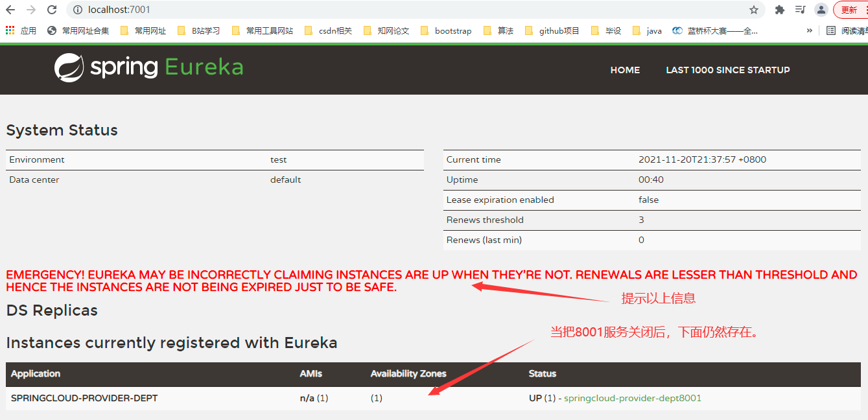
Task: Open the java bookmark folder
Action: [x=647, y=30]
